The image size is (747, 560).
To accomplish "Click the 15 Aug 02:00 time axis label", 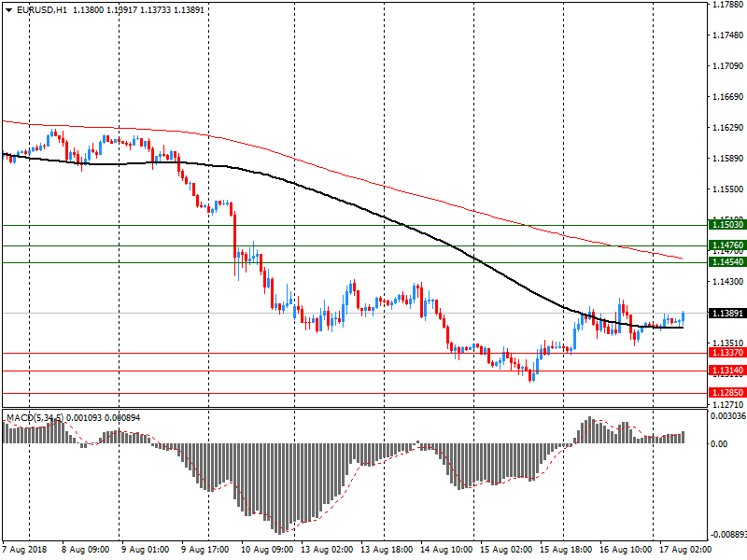I will click(x=506, y=550).
